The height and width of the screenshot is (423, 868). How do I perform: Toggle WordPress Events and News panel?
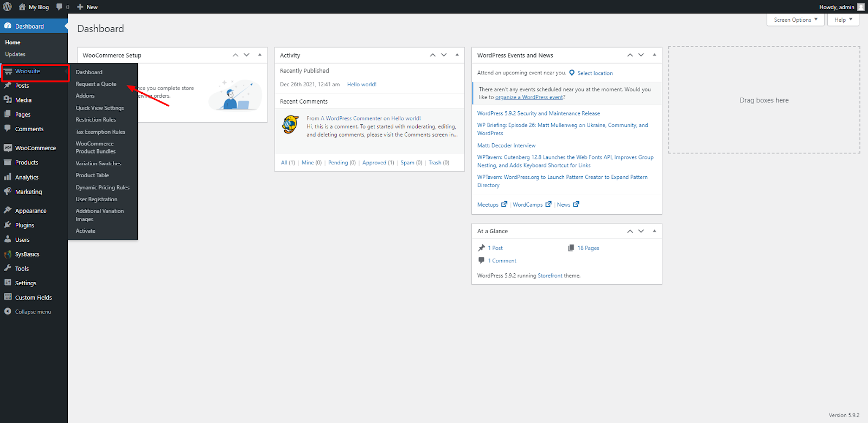pos(654,55)
